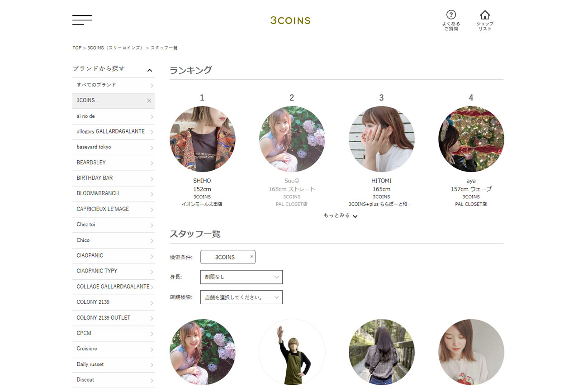Open staff photo with raised hand apron
Screen dimensions: 588x388
click(x=292, y=352)
